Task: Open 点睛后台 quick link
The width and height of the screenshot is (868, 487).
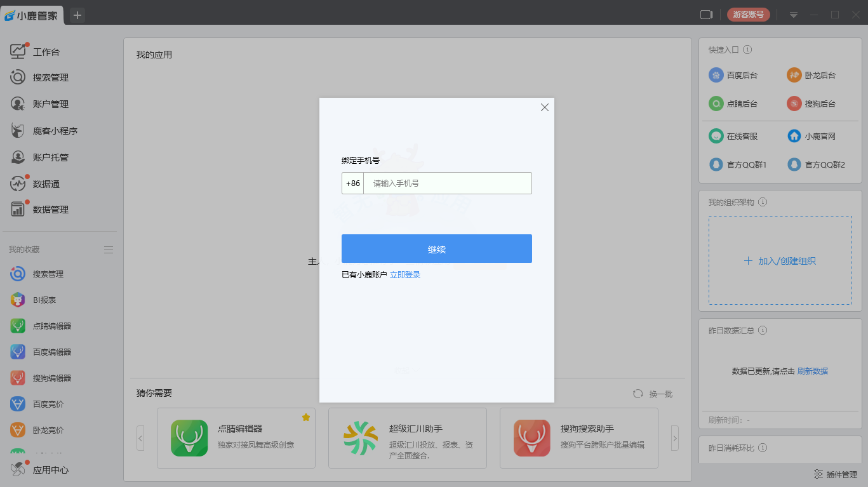Action: click(x=734, y=103)
